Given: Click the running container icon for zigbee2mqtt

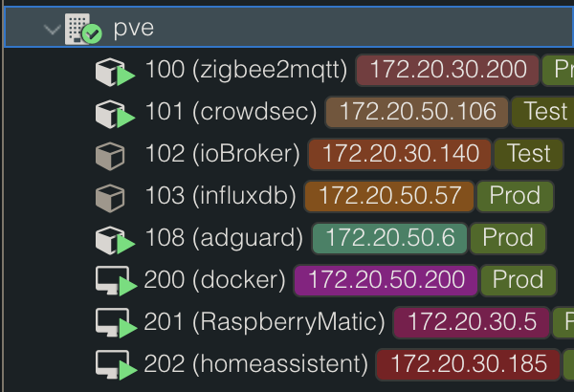Looking at the screenshot, I should [115, 72].
